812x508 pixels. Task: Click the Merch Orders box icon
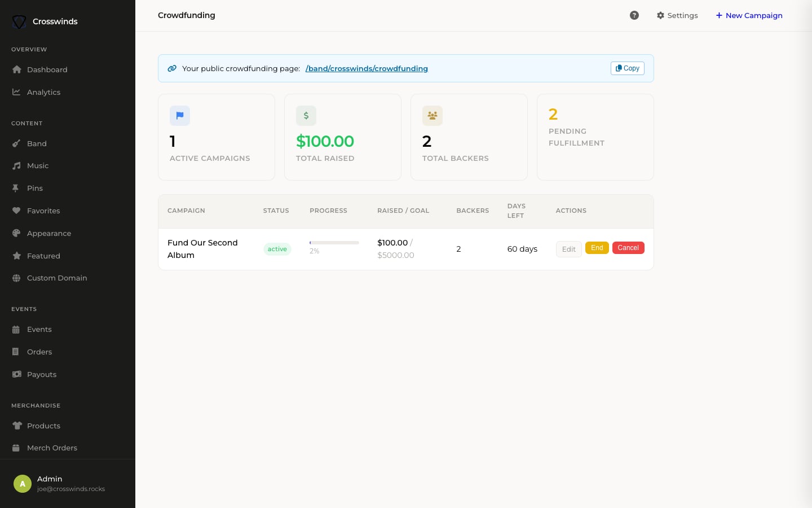(16, 448)
